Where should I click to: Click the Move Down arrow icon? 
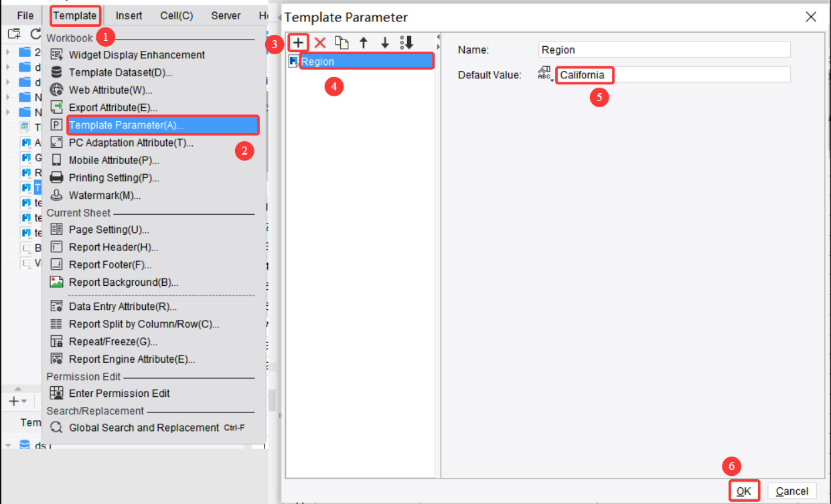(385, 42)
